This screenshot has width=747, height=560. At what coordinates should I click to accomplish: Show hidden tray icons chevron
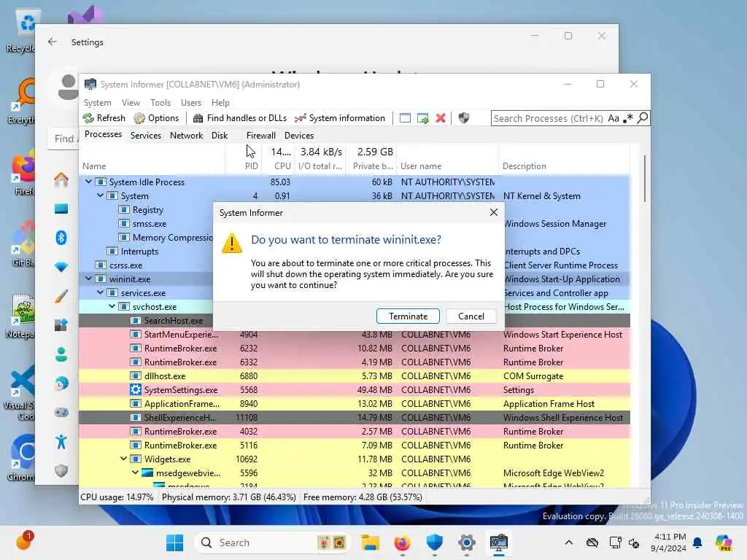pos(569,542)
